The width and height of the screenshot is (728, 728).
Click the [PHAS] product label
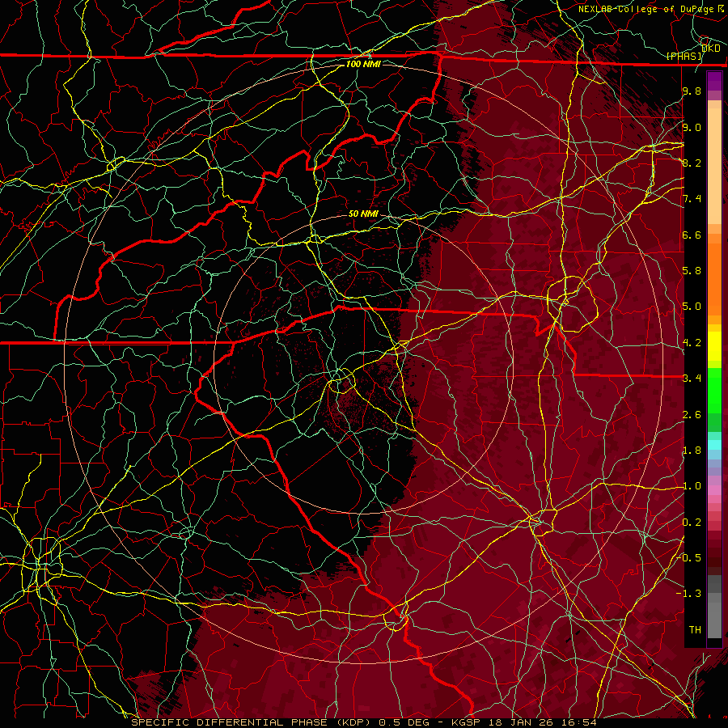684,56
